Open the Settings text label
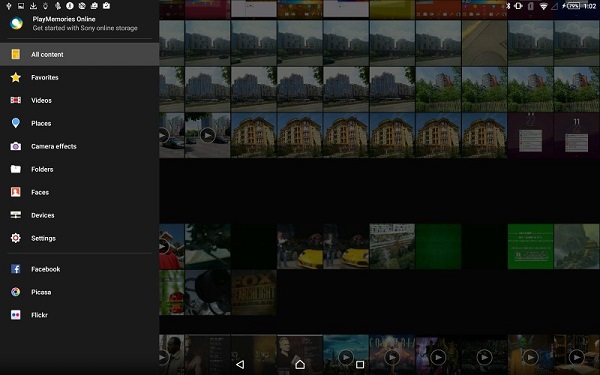Image resolution: width=600 pixels, height=375 pixels. click(43, 238)
